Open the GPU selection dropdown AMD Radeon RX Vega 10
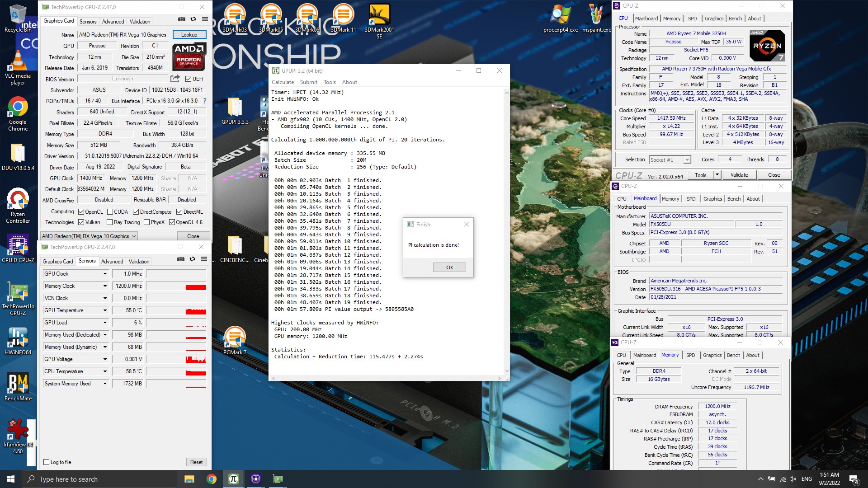Viewport: 868px width, 488px height. pos(89,236)
